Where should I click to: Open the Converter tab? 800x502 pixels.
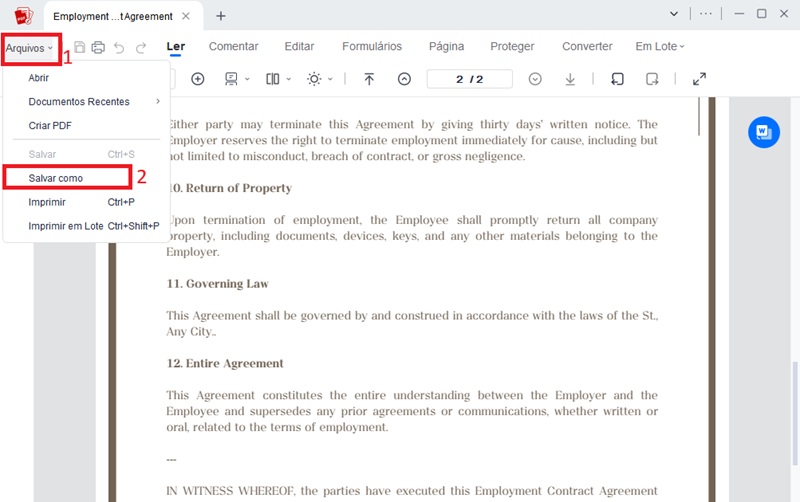[587, 46]
